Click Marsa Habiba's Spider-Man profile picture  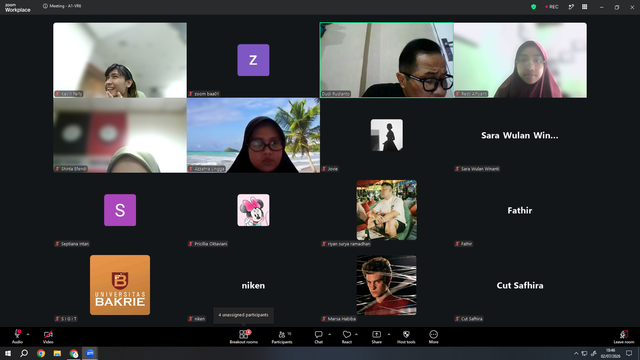[x=387, y=285]
